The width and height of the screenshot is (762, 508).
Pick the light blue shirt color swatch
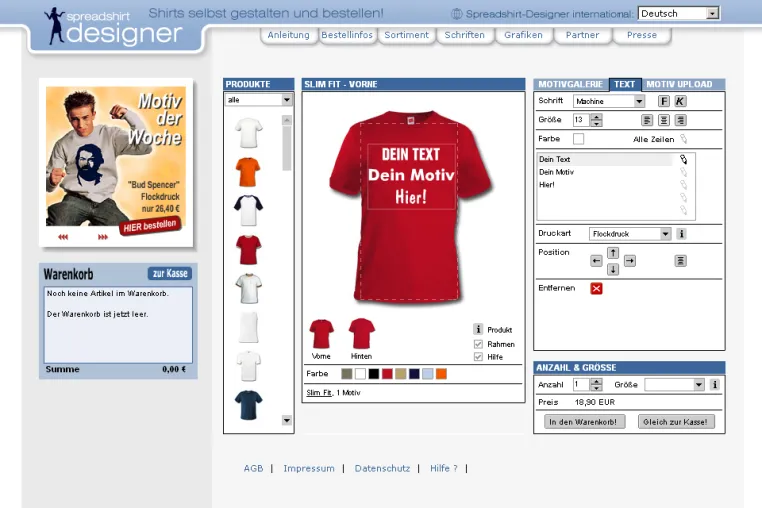(x=427, y=374)
